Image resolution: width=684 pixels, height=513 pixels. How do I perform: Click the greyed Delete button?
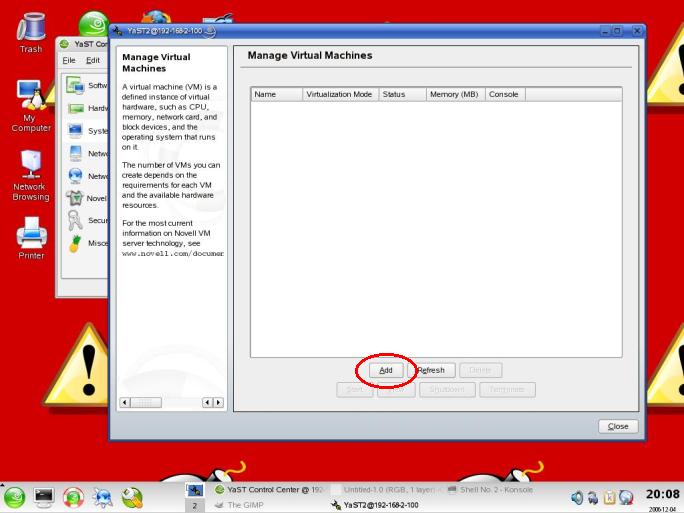480,370
